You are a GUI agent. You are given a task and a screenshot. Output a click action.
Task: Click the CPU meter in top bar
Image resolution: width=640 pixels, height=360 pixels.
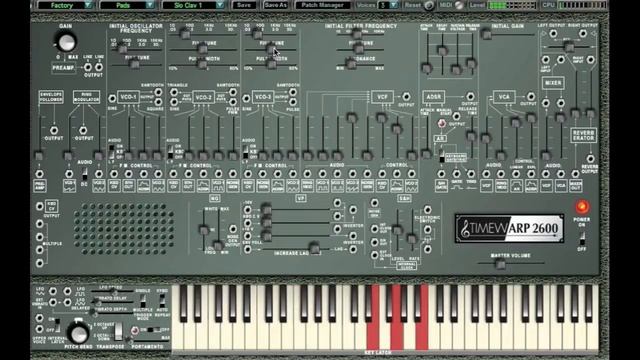tap(583, 5)
